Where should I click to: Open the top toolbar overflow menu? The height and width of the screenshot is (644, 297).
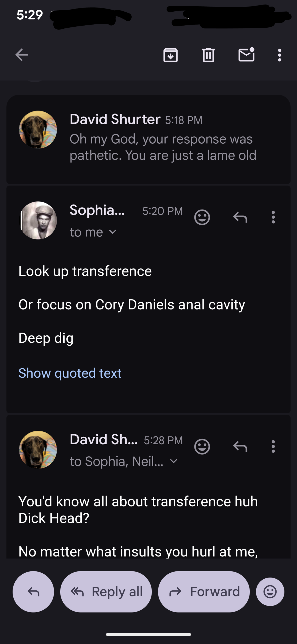pyautogui.click(x=279, y=55)
